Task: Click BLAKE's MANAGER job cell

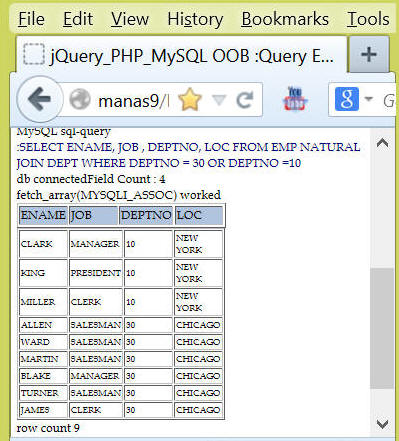Action: click(x=96, y=376)
